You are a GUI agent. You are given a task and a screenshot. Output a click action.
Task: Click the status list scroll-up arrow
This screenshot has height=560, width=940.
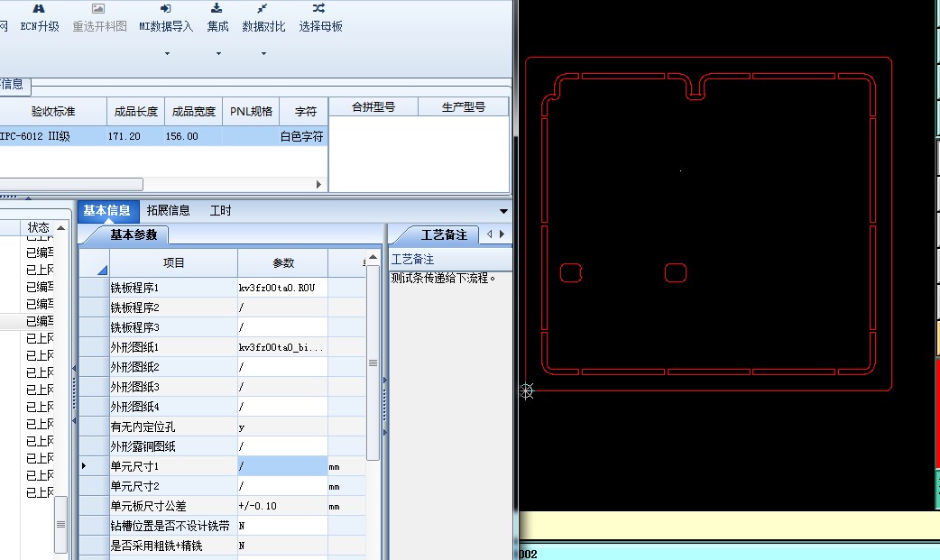click(x=60, y=228)
